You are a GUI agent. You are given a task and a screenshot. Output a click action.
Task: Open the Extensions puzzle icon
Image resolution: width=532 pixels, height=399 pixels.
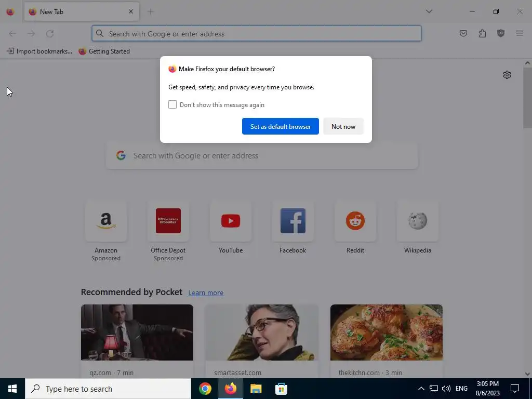tap(482, 33)
